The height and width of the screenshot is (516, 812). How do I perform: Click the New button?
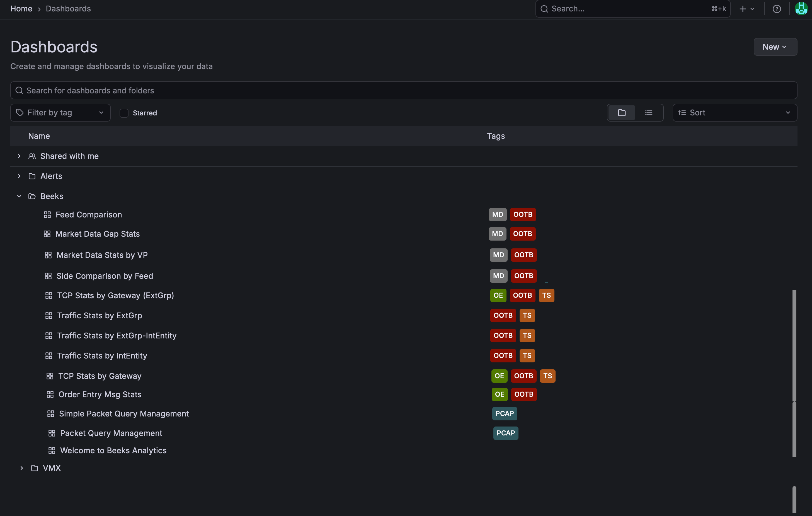[775, 47]
